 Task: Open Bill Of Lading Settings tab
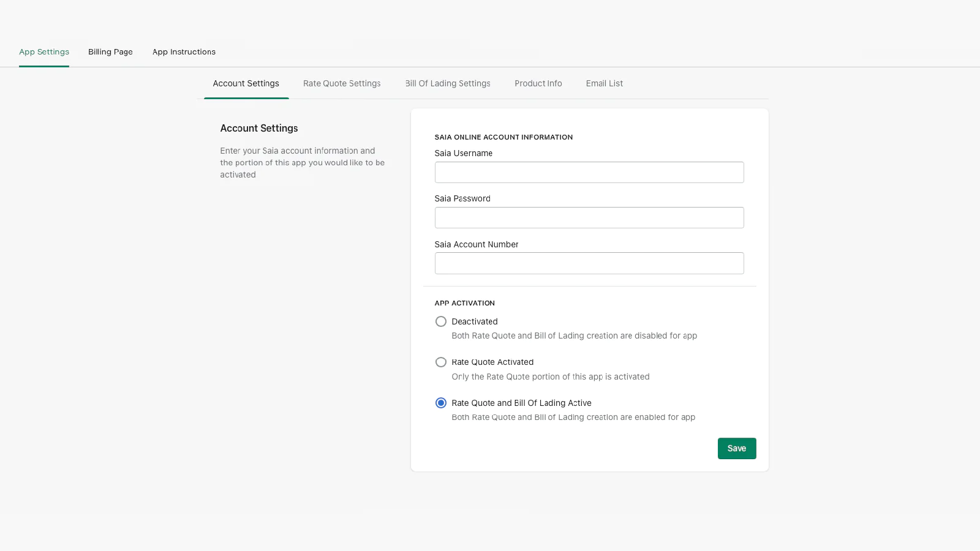448,83
